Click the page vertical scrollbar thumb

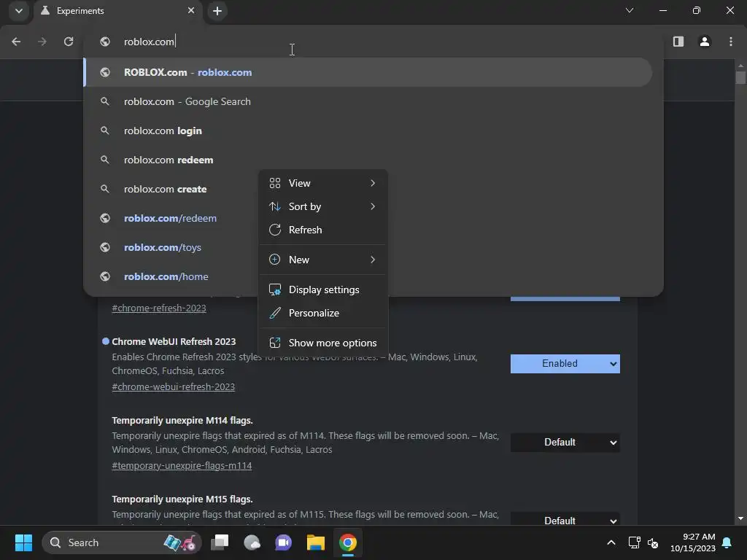pyautogui.click(x=740, y=78)
